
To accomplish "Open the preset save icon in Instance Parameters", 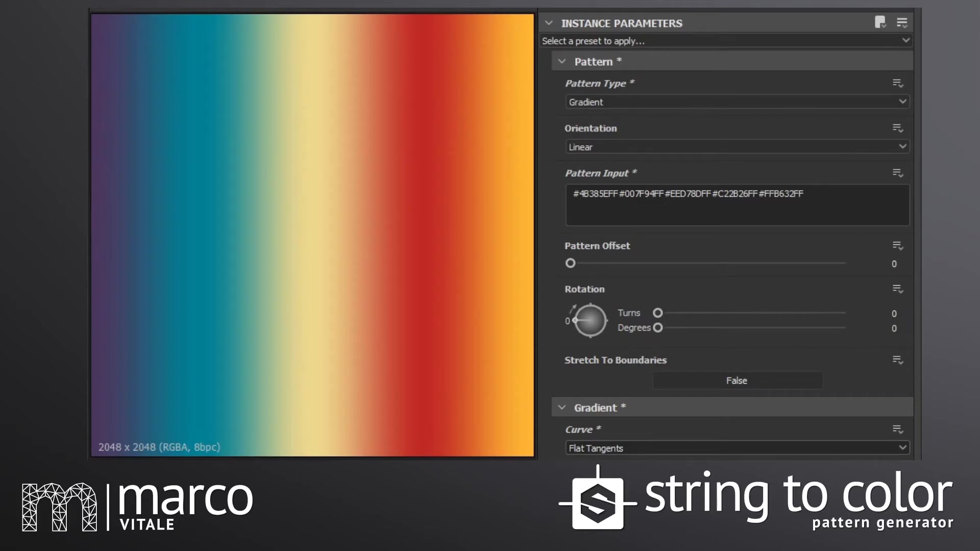I will coord(880,22).
